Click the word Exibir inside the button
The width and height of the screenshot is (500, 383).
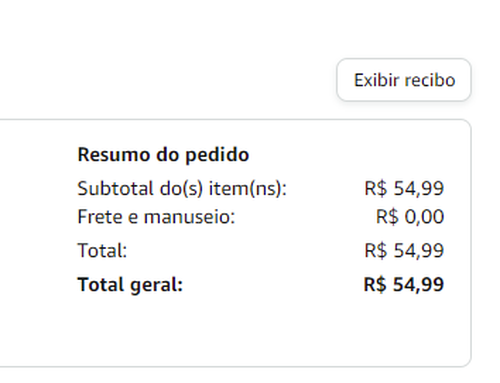pos(376,80)
